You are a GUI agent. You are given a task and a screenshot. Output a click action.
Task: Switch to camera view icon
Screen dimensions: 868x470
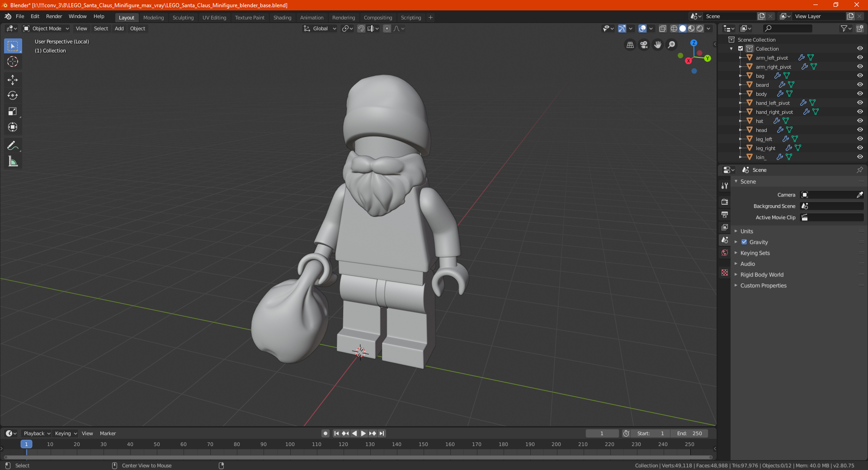(x=644, y=45)
